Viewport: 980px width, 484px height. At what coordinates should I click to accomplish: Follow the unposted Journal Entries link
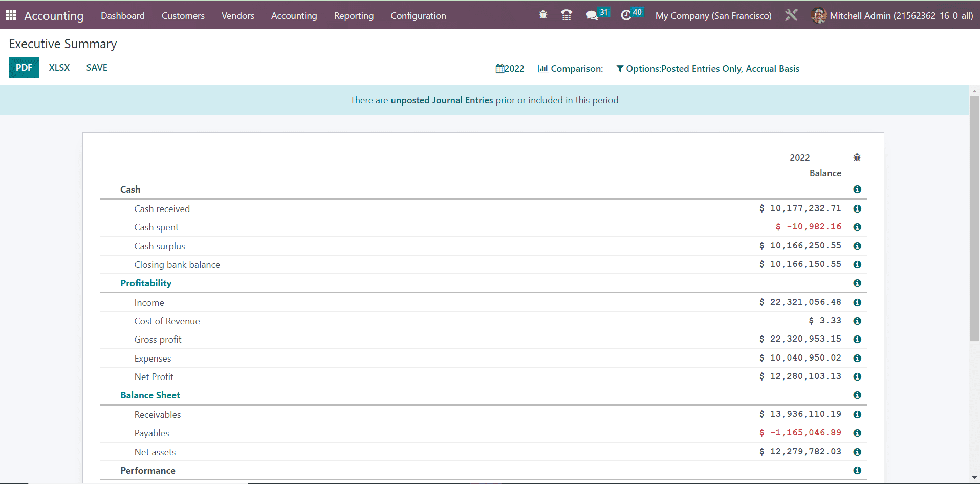click(442, 100)
